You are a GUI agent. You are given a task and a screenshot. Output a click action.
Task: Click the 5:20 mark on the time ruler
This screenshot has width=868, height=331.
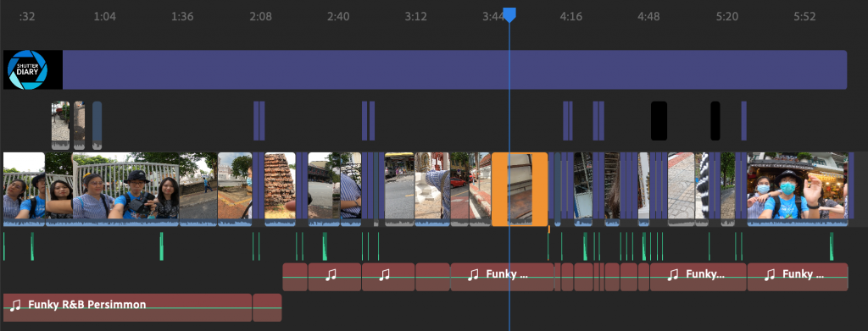pyautogui.click(x=726, y=17)
